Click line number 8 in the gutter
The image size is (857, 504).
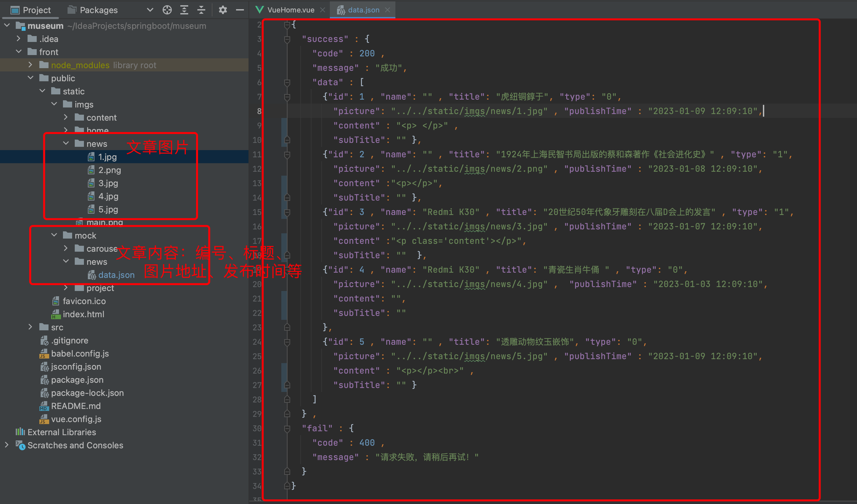[x=259, y=111]
